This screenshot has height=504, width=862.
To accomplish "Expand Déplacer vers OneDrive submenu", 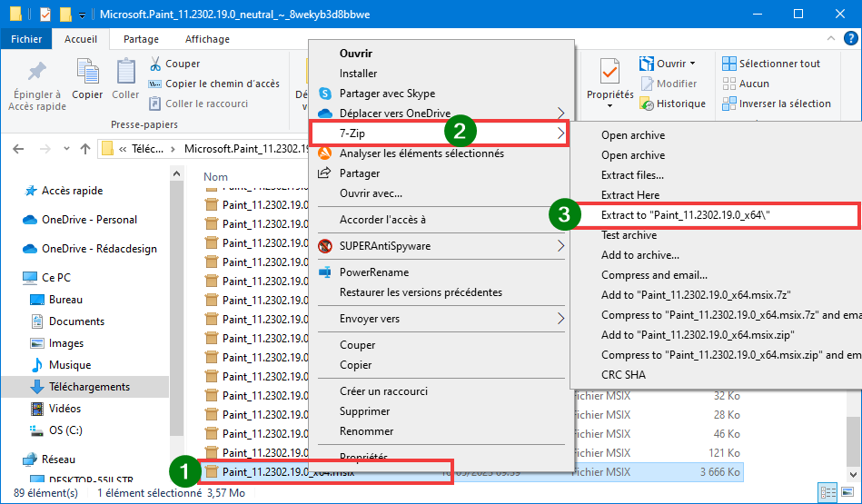I will [x=441, y=114].
